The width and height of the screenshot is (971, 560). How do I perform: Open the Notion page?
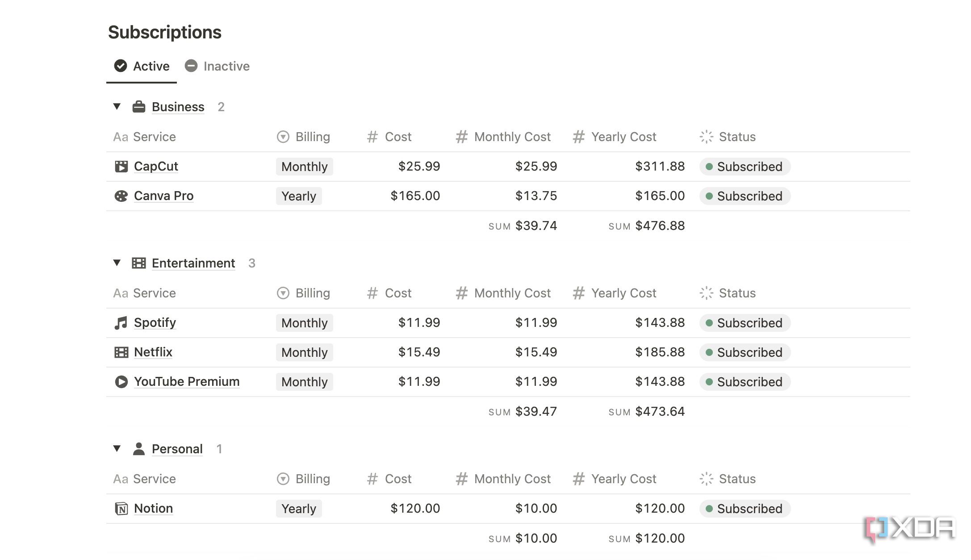click(153, 509)
